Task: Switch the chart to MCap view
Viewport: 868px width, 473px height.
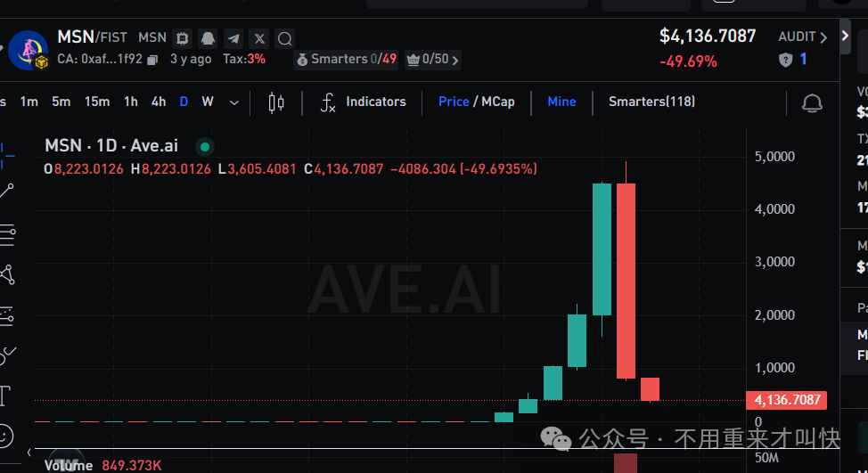Action: [x=498, y=102]
